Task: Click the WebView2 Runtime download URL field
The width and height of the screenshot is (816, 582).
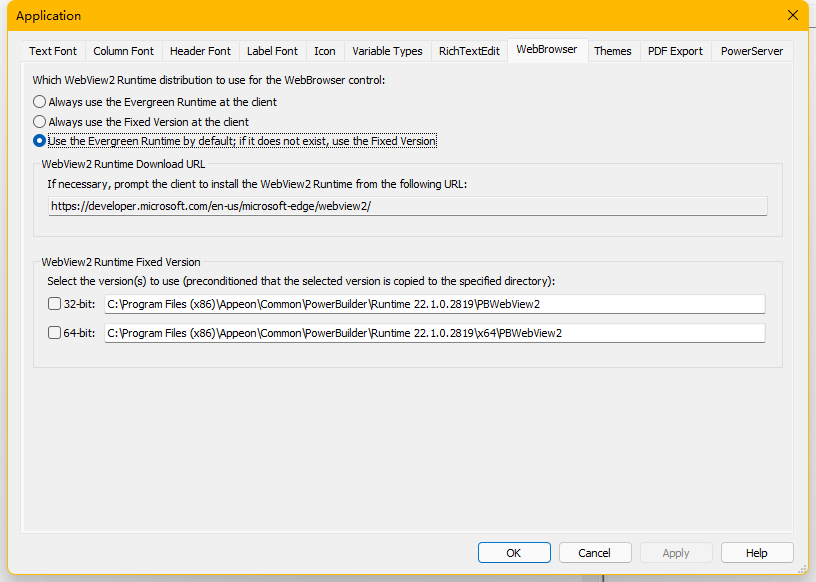Action: [407, 206]
